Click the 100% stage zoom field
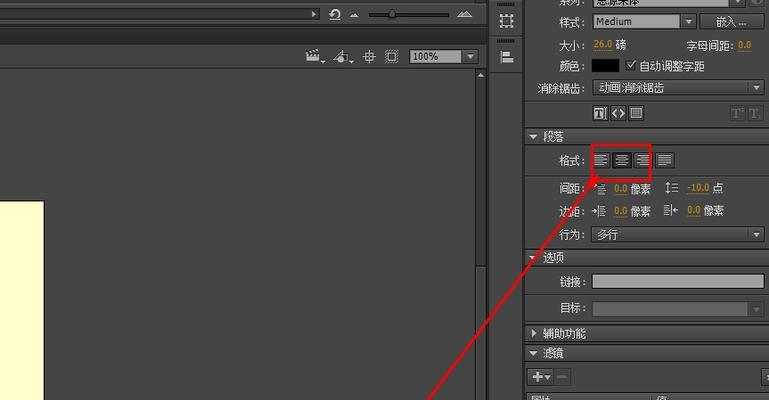The image size is (769, 400). pos(436,57)
